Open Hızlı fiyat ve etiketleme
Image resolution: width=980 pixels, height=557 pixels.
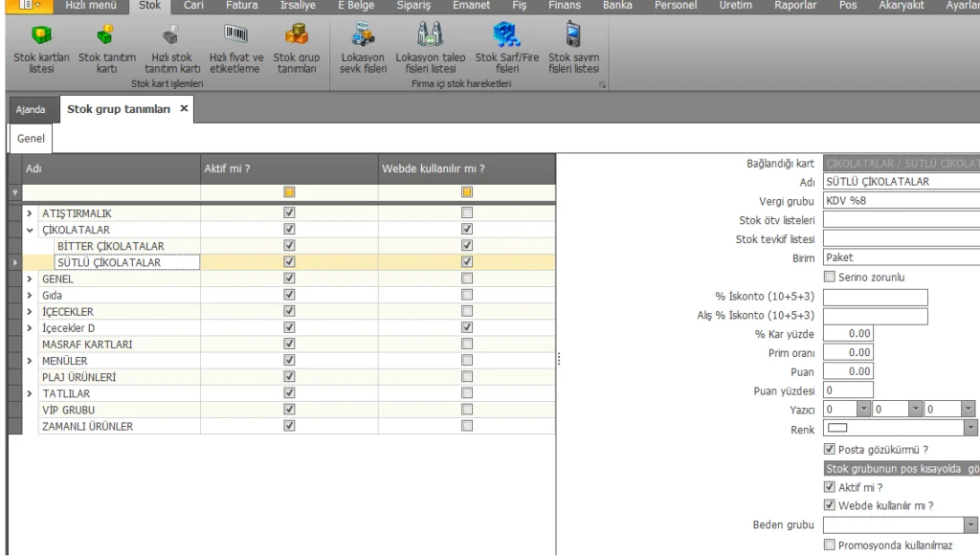coord(236,48)
